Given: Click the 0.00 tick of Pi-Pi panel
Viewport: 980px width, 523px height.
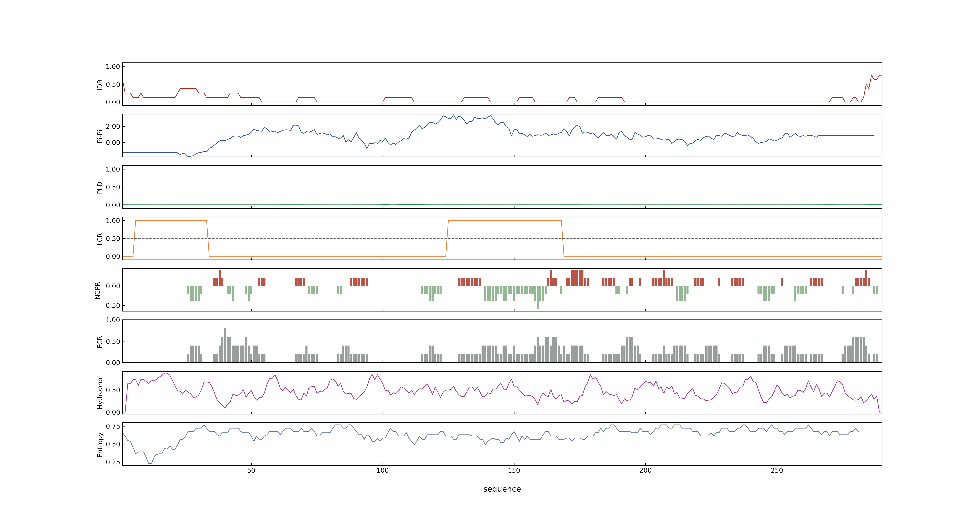Looking at the screenshot, I should click(113, 143).
